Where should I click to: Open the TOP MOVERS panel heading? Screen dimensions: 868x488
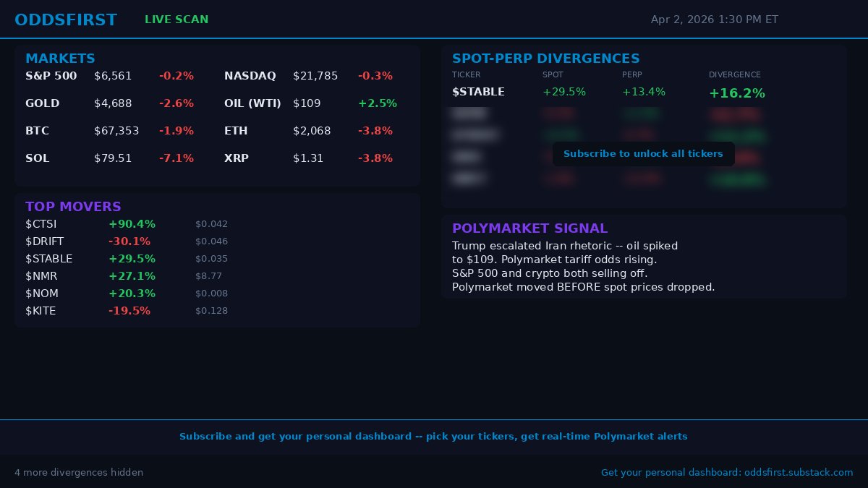pos(73,207)
